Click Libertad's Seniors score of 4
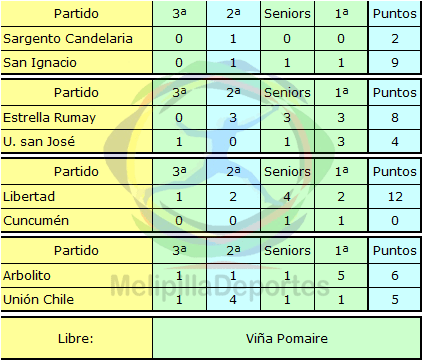 [x=287, y=196]
